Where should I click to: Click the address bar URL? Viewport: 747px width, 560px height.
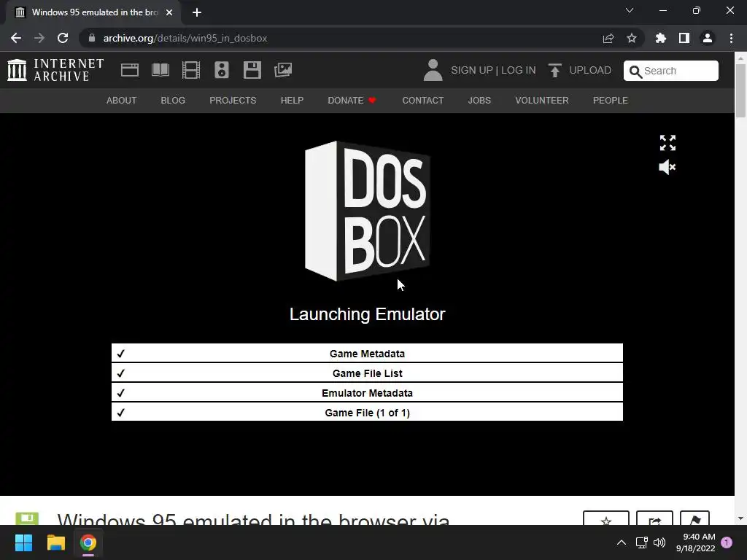(185, 38)
